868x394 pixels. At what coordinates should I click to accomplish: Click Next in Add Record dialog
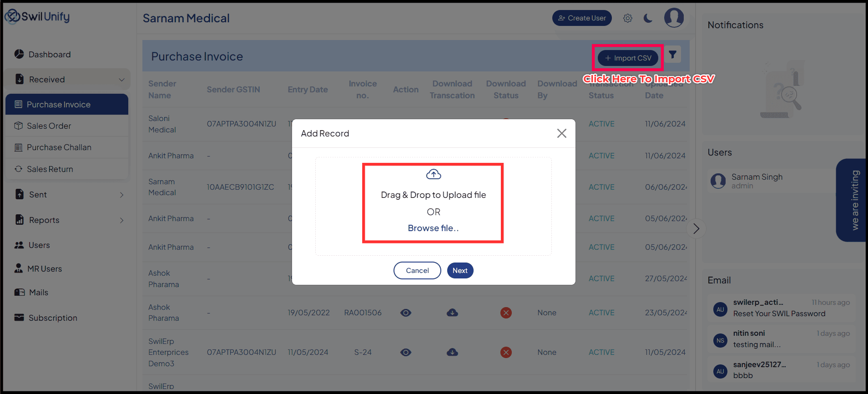point(460,270)
